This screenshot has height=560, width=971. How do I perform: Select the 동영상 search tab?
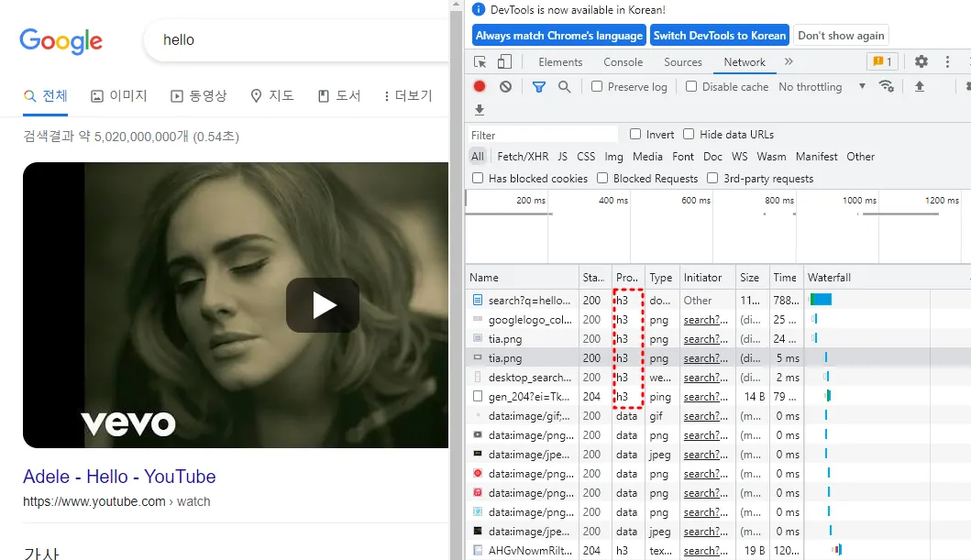pyautogui.click(x=199, y=96)
